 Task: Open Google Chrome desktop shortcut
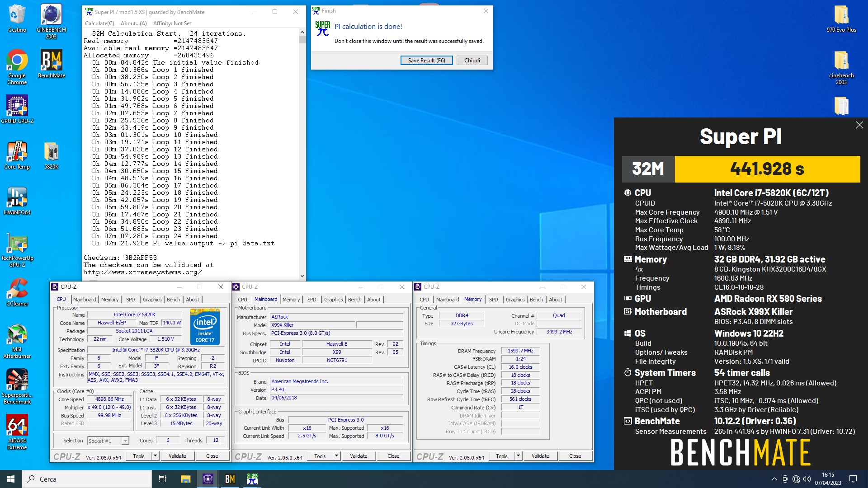pos(17,67)
